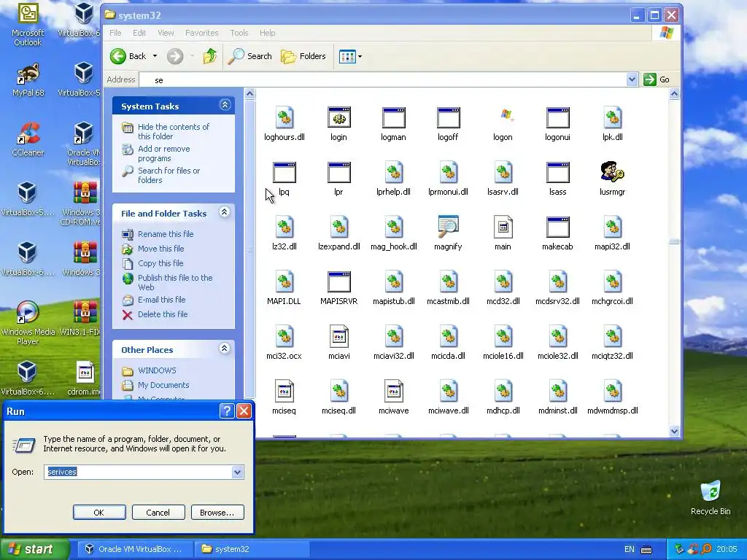Open My Documents in Other Places
Screen dimensions: 747x560
pyautogui.click(x=163, y=385)
